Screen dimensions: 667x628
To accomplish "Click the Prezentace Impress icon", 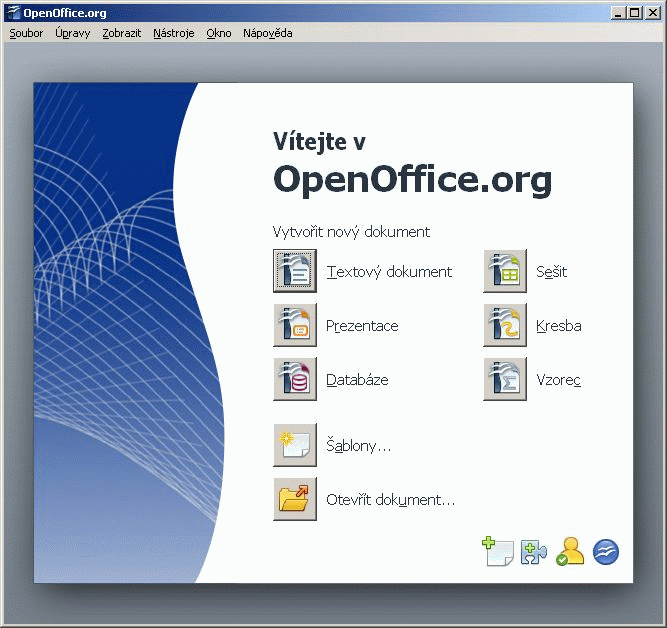I will point(295,325).
